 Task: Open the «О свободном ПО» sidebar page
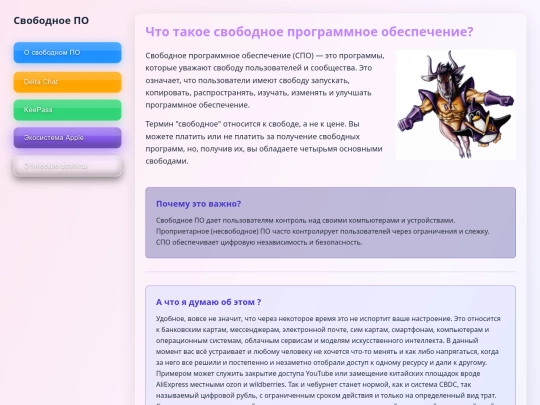tap(68, 53)
